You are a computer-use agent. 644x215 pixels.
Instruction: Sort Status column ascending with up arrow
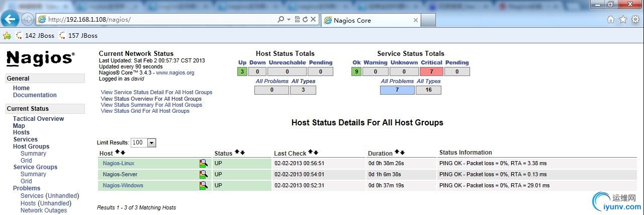tap(237, 153)
